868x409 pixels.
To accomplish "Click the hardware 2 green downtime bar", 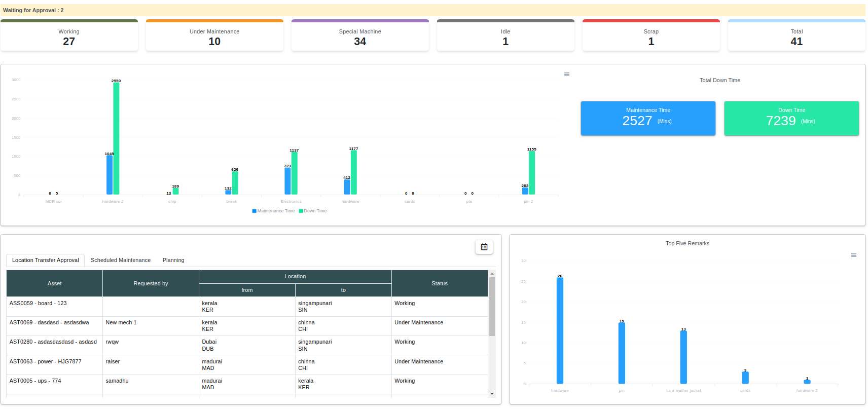I will click(x=116, y=138).
